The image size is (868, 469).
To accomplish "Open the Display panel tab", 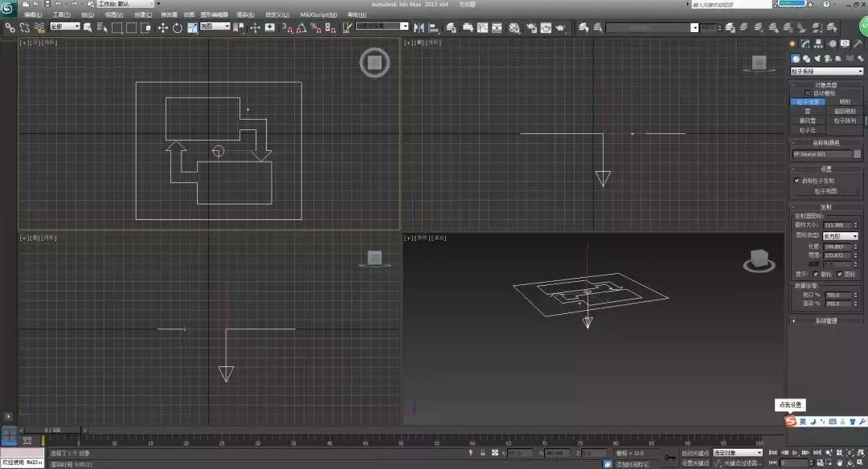I will click(x=845, y=43).
